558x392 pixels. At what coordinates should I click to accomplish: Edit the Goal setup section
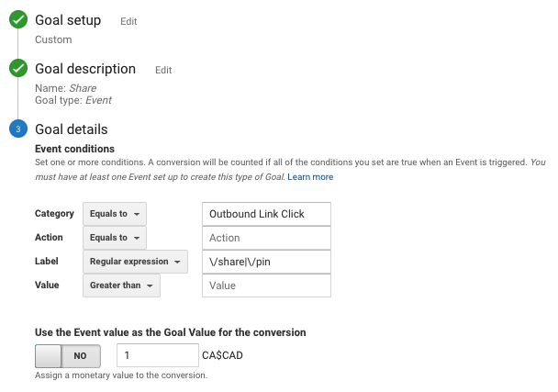coord(128,21)
